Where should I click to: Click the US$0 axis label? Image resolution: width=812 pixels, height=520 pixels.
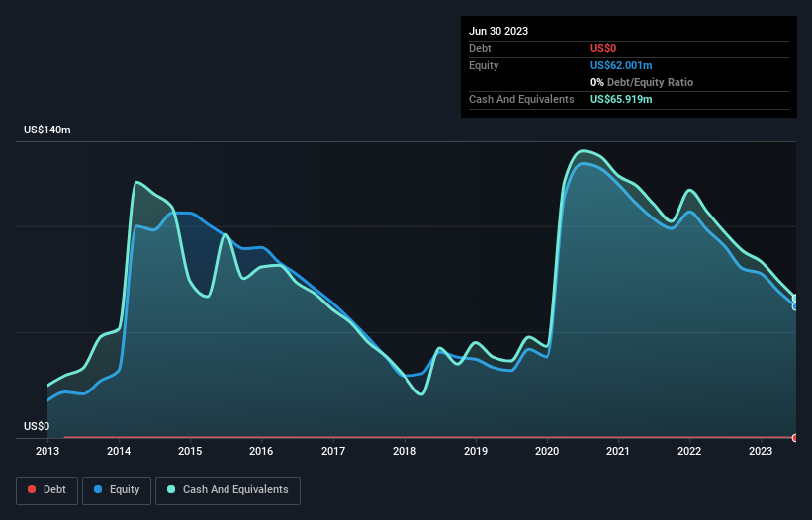[x=37, y=426]
